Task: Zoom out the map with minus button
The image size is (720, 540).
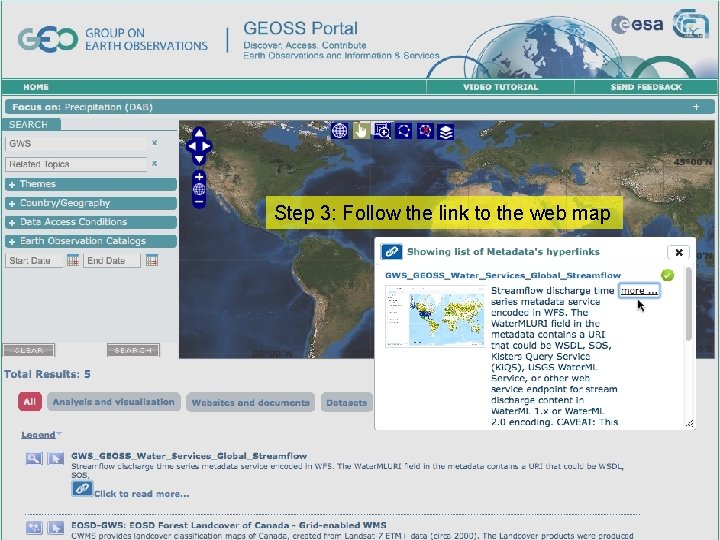Action: pos(199,202)
